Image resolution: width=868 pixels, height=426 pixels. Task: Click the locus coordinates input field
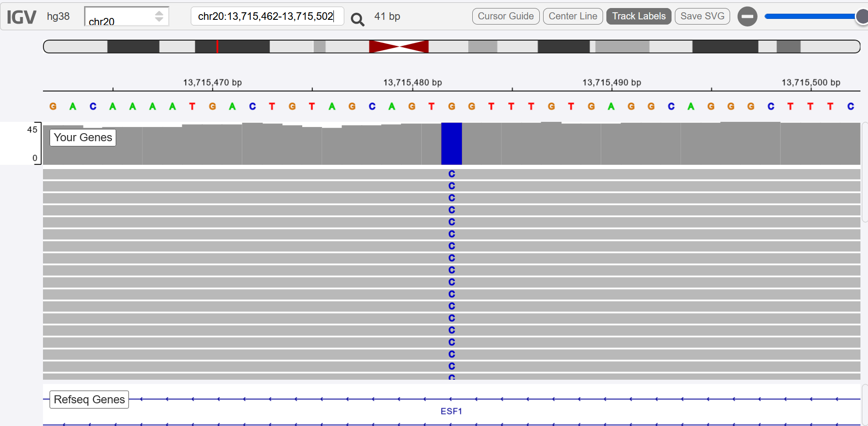(266, 17)
